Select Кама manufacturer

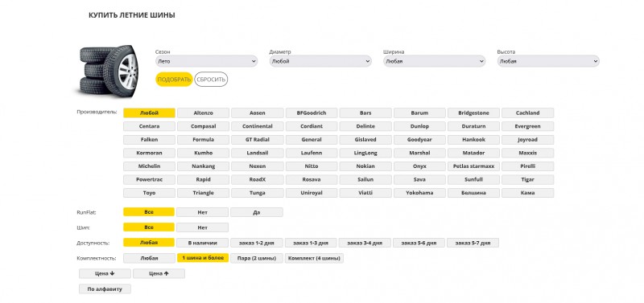[528, 193]
